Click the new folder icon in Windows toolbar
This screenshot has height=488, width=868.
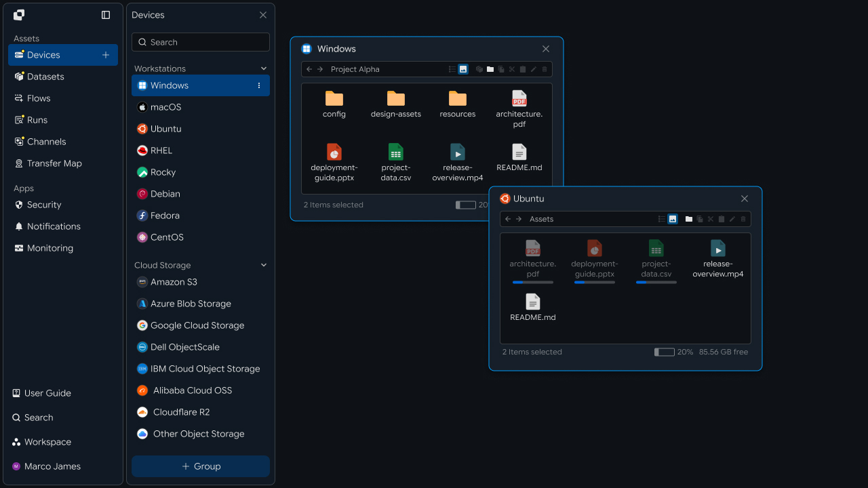[x=490, y=69]
